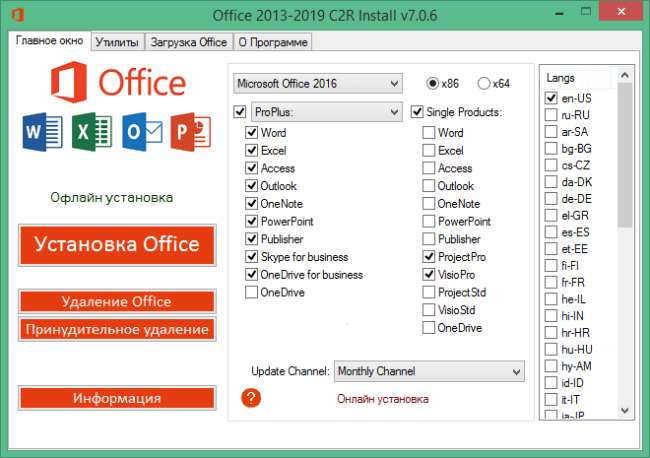Screen dimensions: 650x458
Task: Uncheck VisioPro in Single Products
Action: (x=429, y=274)
